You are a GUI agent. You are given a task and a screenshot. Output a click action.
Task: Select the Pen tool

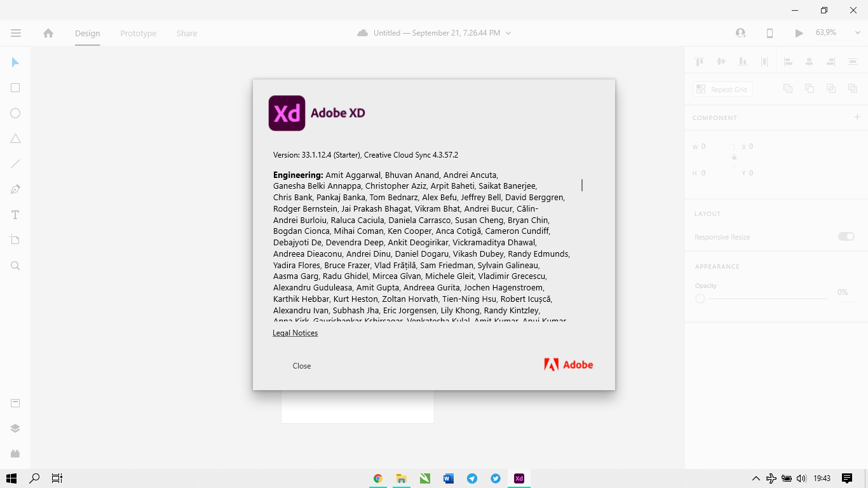[x=15, y=189]
